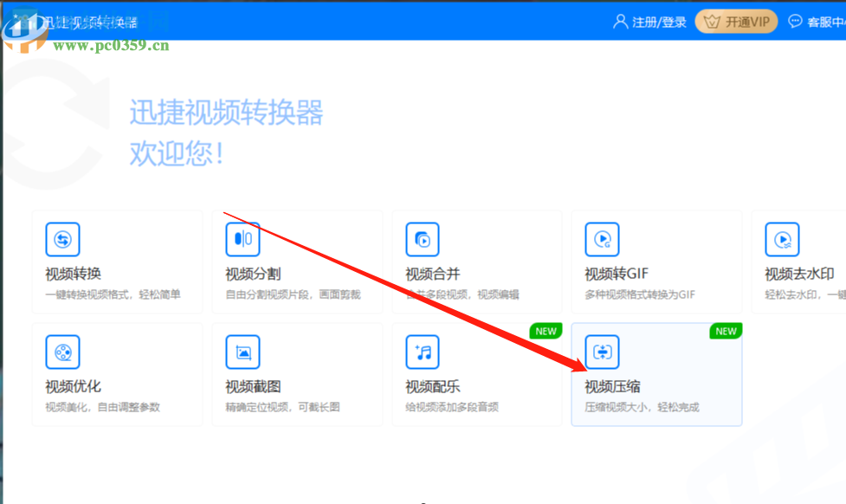Click the 视频分割 title text
The width and height of the screenshot is (846, 504).
pyautogui.click(x=253, y=274)
